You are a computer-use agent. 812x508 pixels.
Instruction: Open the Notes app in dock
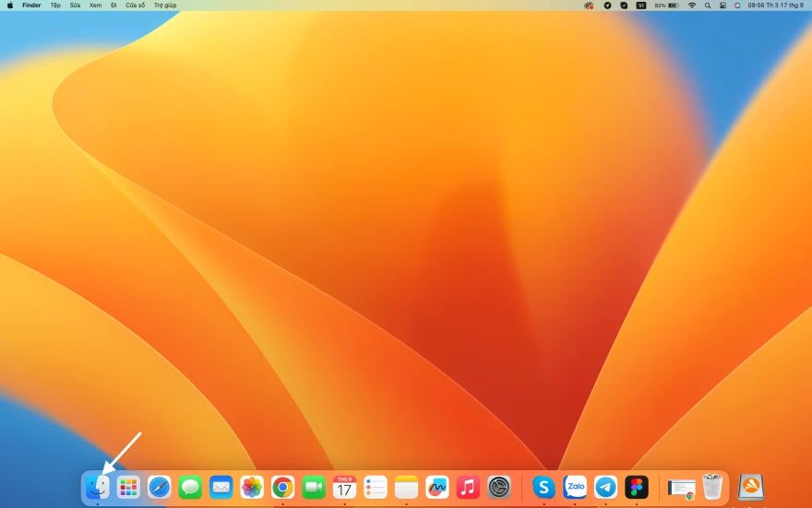406,488
